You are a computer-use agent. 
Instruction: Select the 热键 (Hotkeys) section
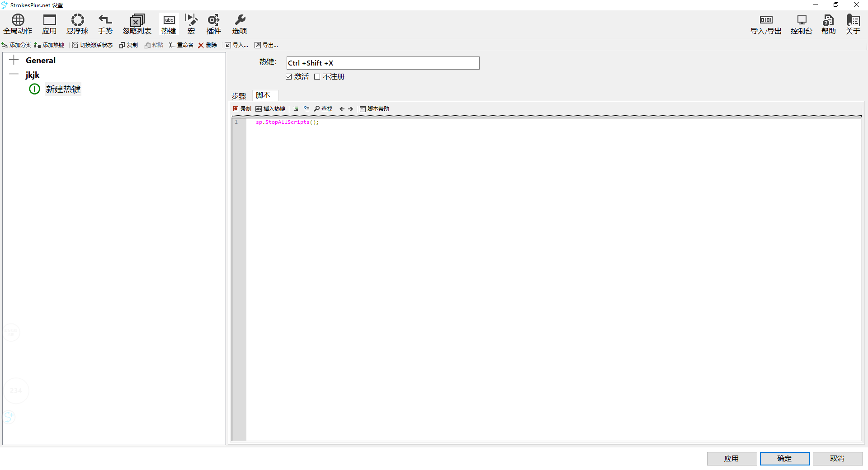click(169, 24)
